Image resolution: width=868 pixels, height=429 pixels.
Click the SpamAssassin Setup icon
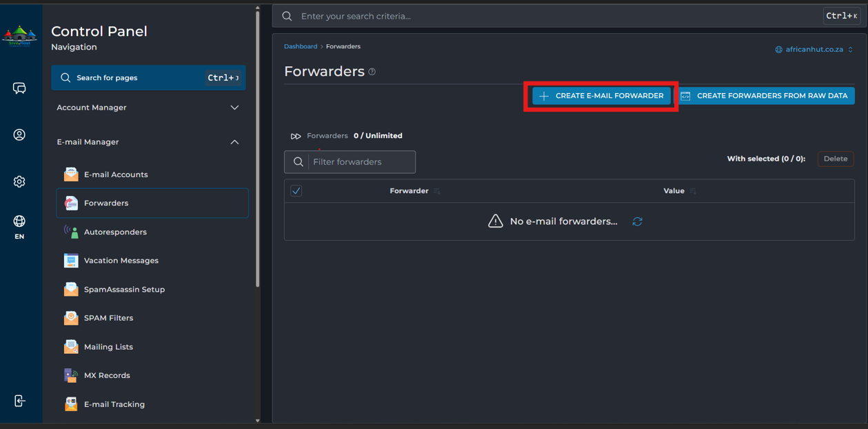point(71,289)
